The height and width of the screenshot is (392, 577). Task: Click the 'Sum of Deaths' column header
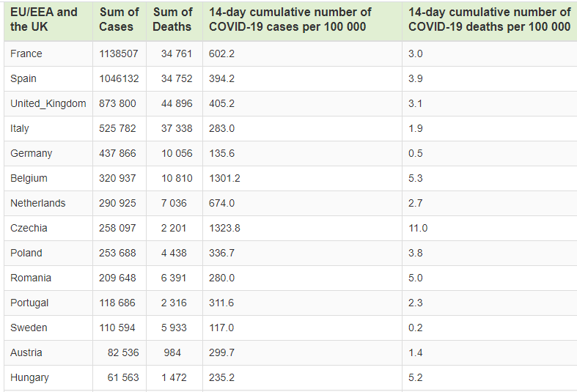click(x=174, y=20)
